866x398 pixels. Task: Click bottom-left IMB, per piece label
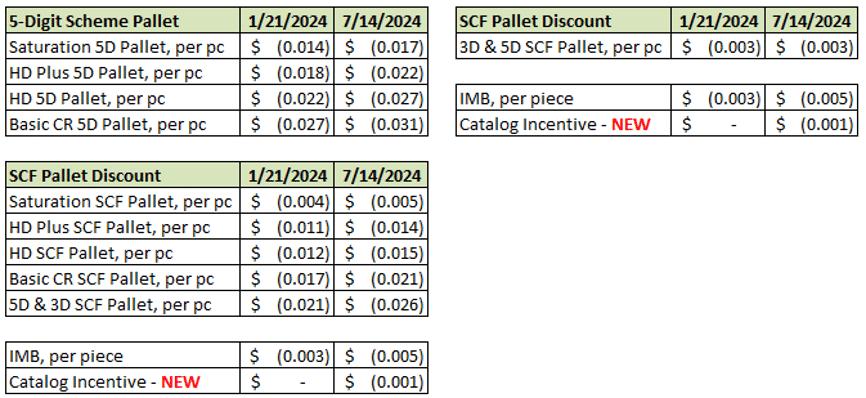click(x=66, y=356)
